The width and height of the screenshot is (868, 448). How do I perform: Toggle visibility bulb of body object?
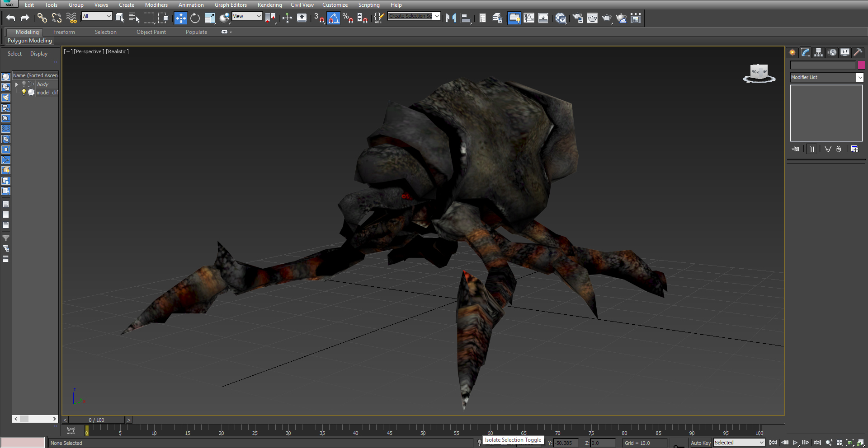click(24, 84)
